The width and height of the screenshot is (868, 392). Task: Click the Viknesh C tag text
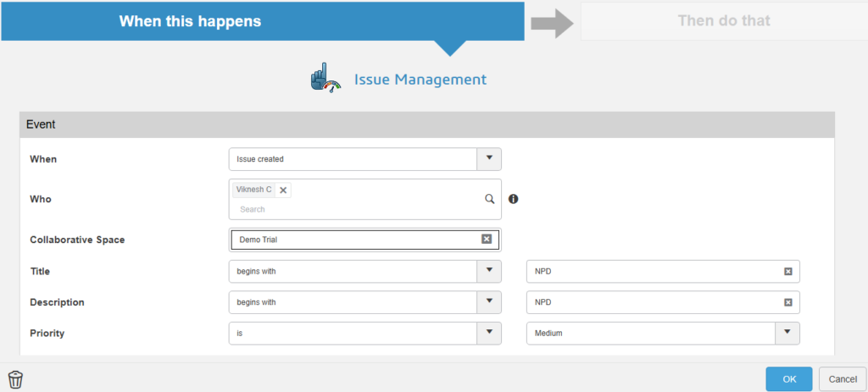(x=253, y=190)
